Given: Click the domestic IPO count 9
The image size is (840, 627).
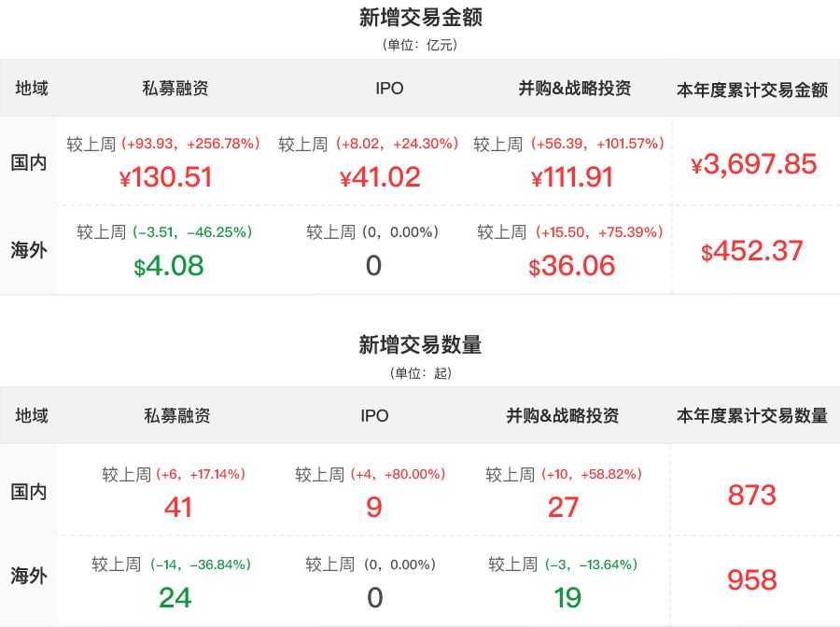Looking at the screenshot, I should tap(373, 507).
